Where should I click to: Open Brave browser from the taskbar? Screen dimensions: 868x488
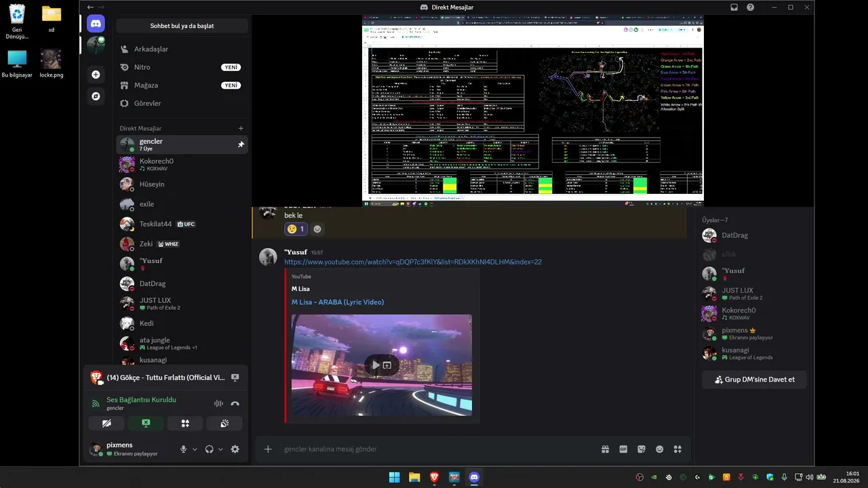click(434, 478)
